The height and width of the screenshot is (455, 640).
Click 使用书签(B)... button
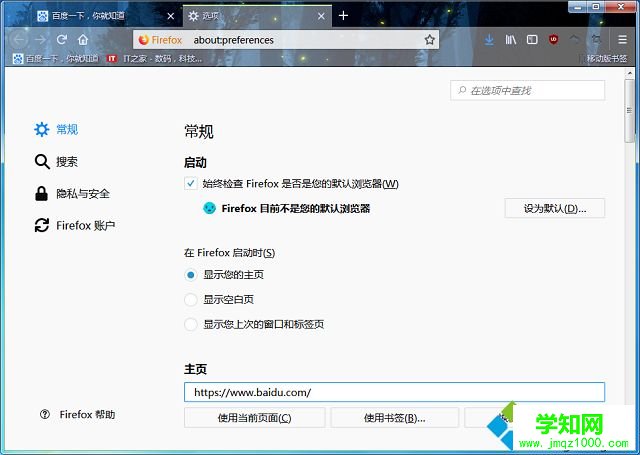tap(395, 417)
